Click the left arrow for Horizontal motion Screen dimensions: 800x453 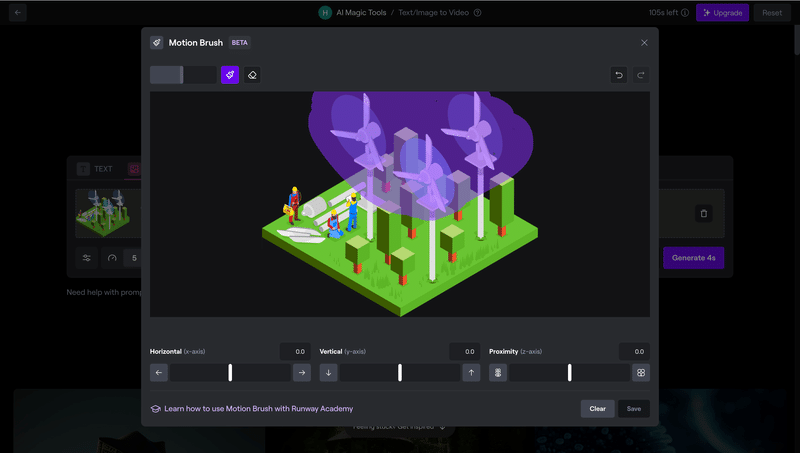coord(159,372)
